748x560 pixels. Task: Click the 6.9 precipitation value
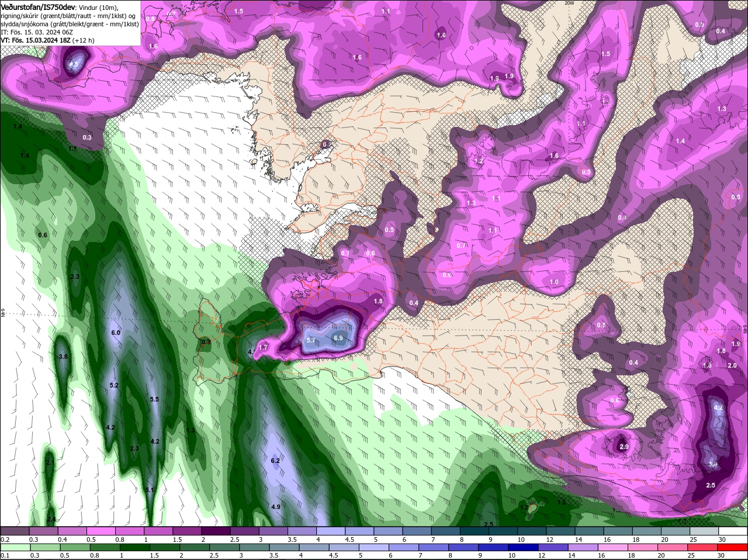pyautogui.click(x=338, y=338)
